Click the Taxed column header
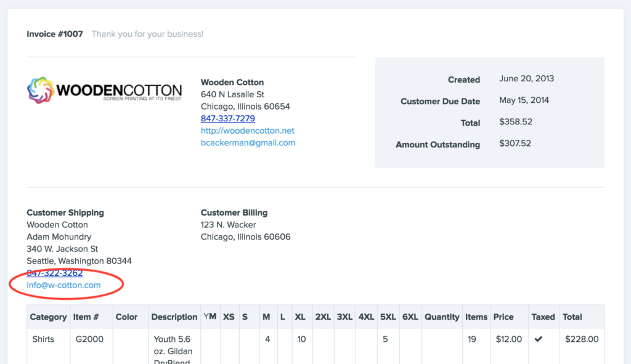 point(543,317)
